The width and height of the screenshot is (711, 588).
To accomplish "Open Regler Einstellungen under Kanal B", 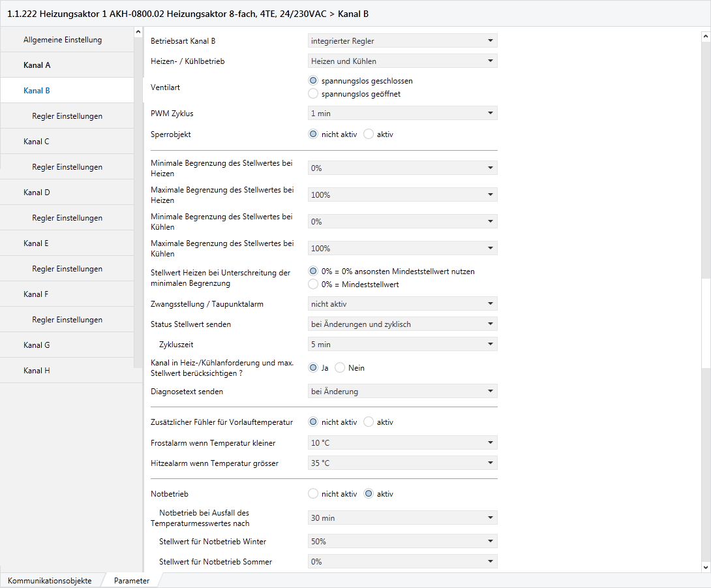I will [x=67, y=116].
